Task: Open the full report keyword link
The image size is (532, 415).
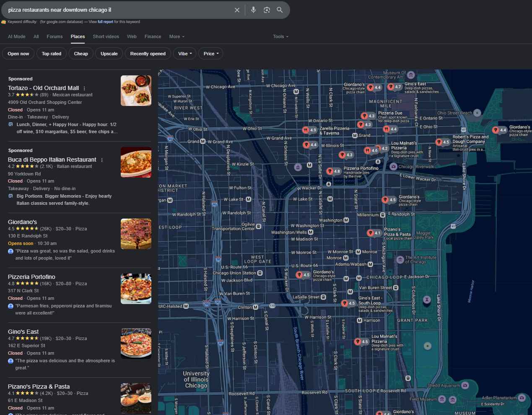Action: (106, 22)
